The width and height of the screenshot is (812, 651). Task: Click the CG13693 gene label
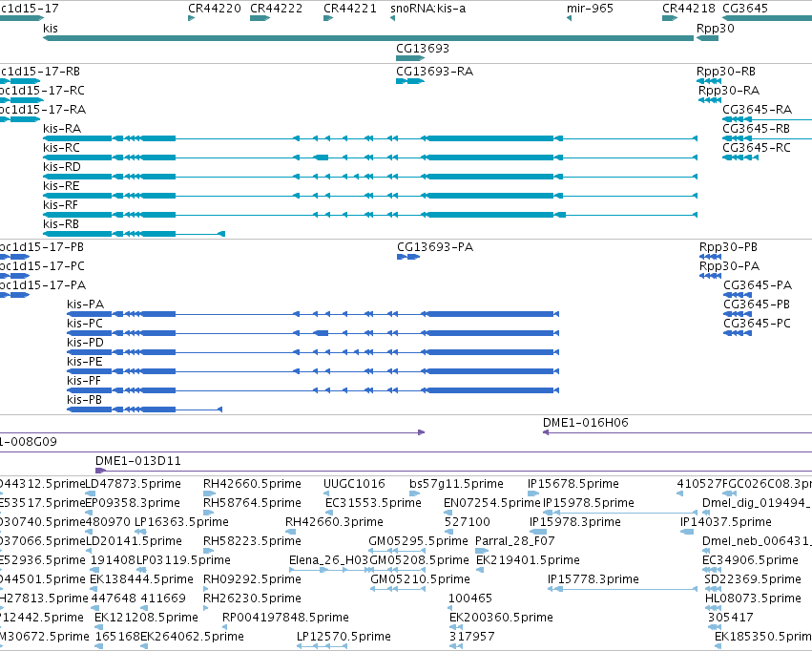click(x=423, y=48)
